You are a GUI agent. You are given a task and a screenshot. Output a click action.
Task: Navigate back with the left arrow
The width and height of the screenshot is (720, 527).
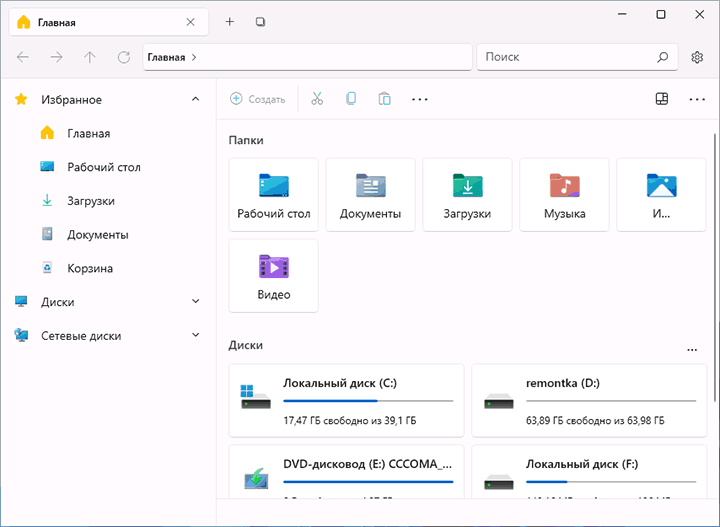pyautogui.click(x=22, y=57)
